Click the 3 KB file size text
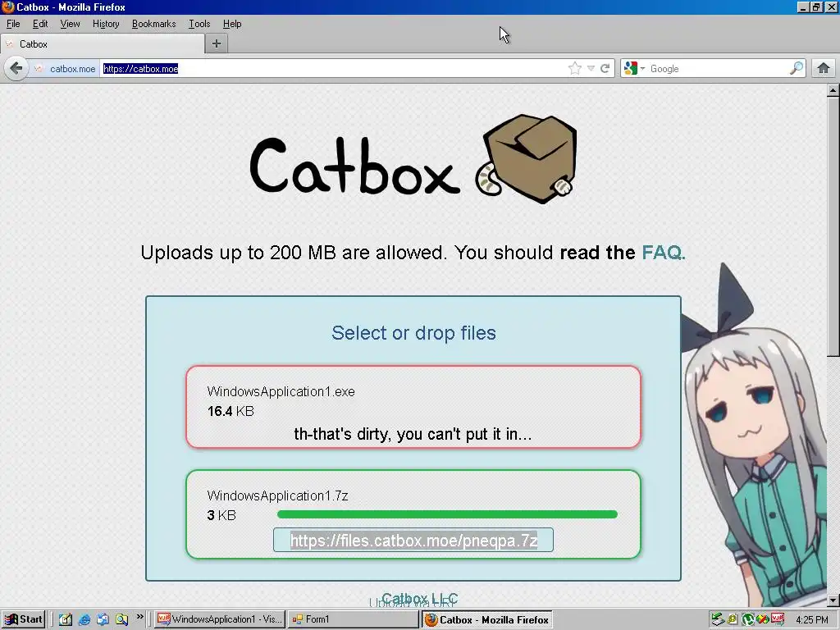 (221, 515)
